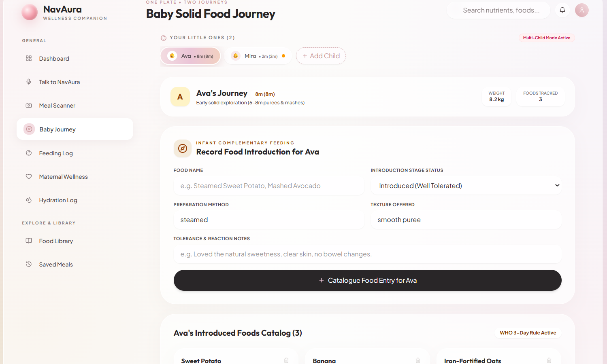Click the Multi-Child Mode Active badge
This screenshot has width=607, height=364.
546,38
